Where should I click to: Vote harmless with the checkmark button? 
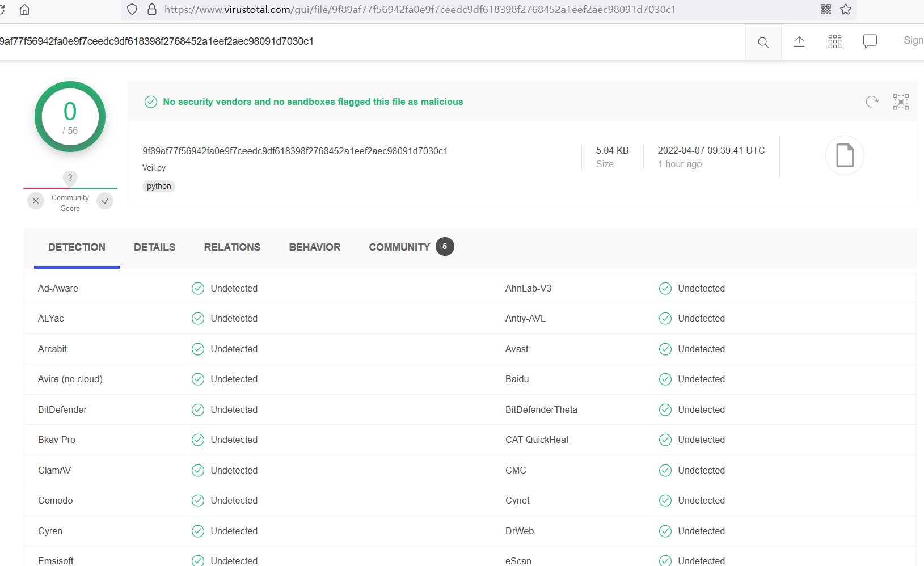coord(105,201)
